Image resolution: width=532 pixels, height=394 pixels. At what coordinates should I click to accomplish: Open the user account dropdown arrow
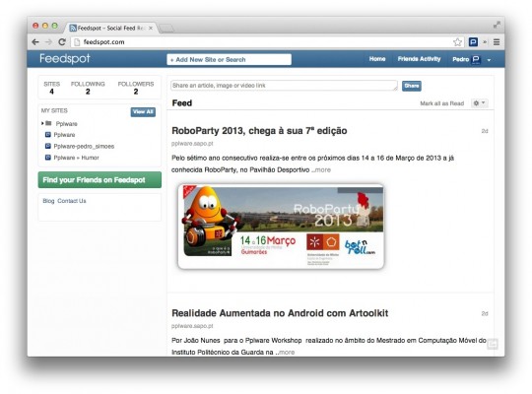tap(489, 60)
